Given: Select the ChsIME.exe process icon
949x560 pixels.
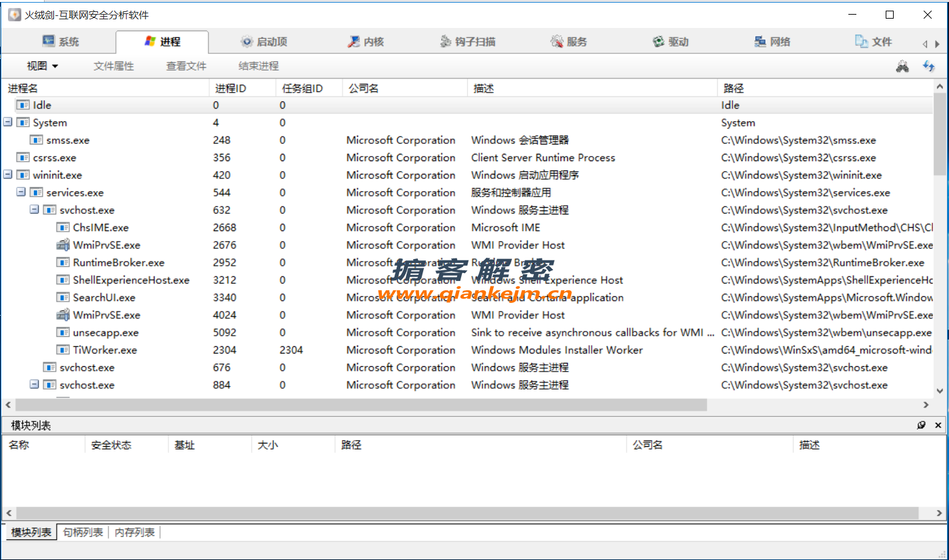Looking at the screenshot, I should point(63,228).
